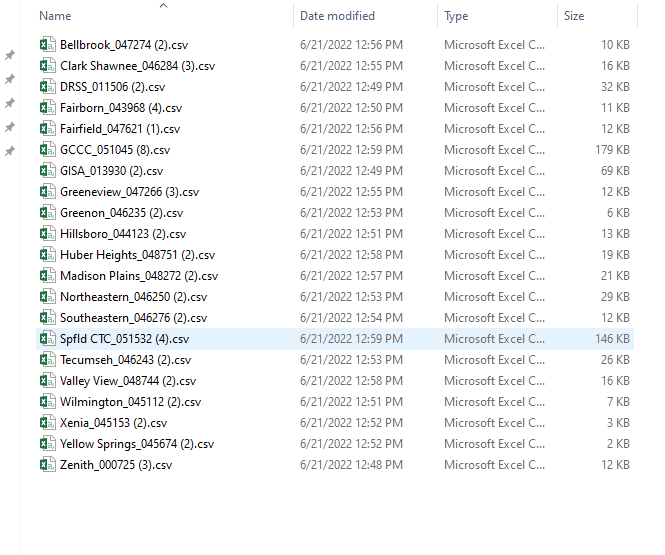Click the Excel icon beside Clark Shawnee_046284 (3).csv

[x=48, y=66]
